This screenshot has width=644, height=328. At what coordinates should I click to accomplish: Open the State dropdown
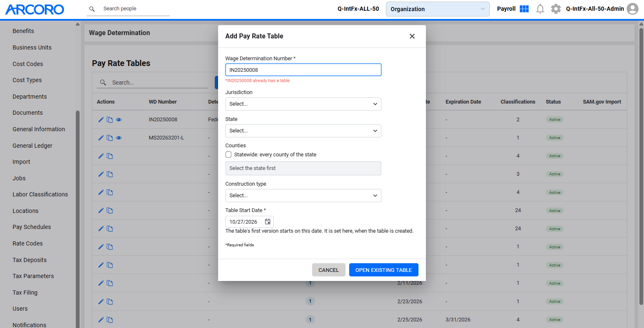[303, 131]
